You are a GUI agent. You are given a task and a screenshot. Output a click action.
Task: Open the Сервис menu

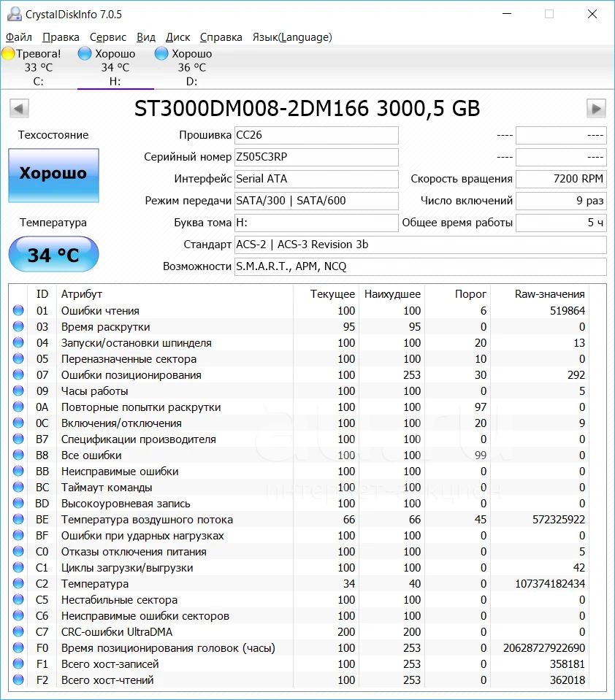point(108,37)
